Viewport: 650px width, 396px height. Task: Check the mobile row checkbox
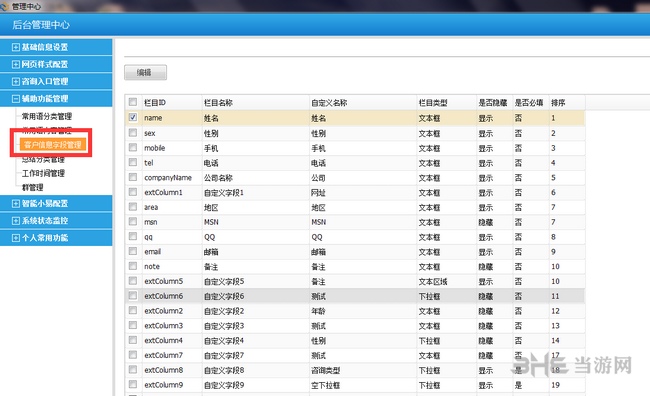tap(133, 148)
